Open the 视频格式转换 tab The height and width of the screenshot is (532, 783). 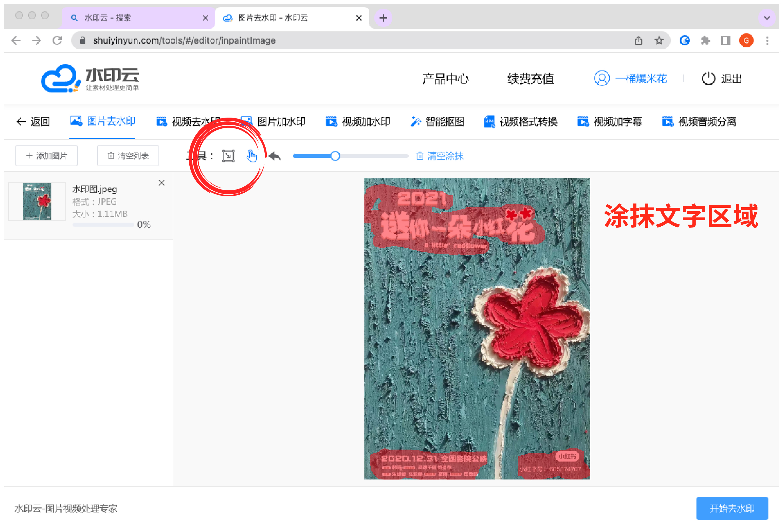[521, 122]
